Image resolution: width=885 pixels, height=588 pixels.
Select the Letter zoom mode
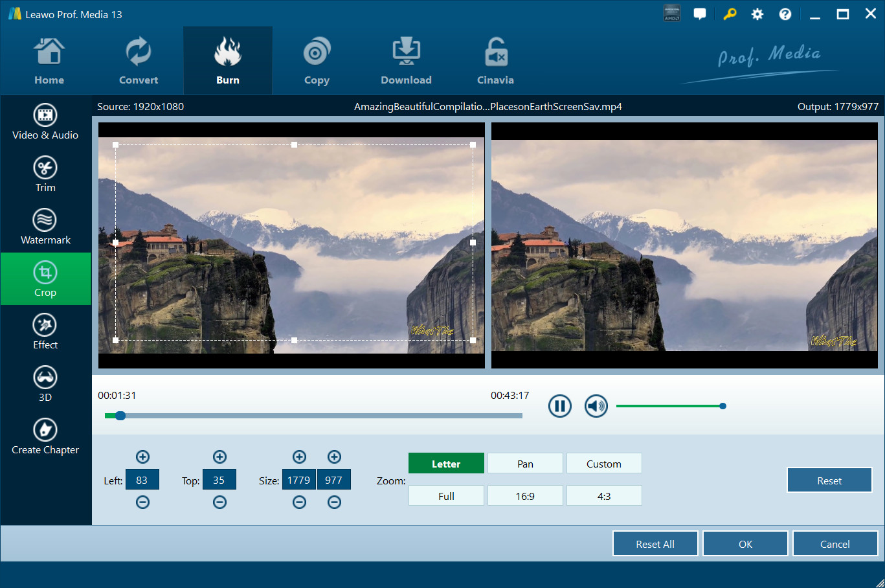[446, 464]
